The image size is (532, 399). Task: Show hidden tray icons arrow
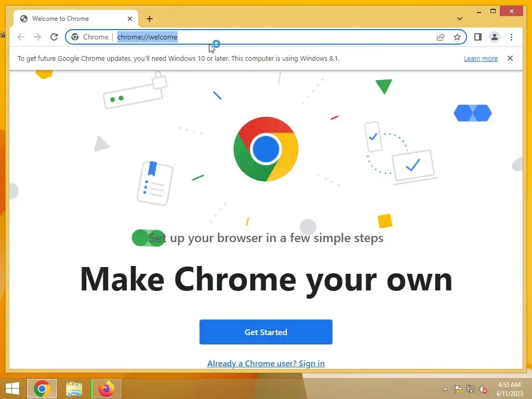445,389
